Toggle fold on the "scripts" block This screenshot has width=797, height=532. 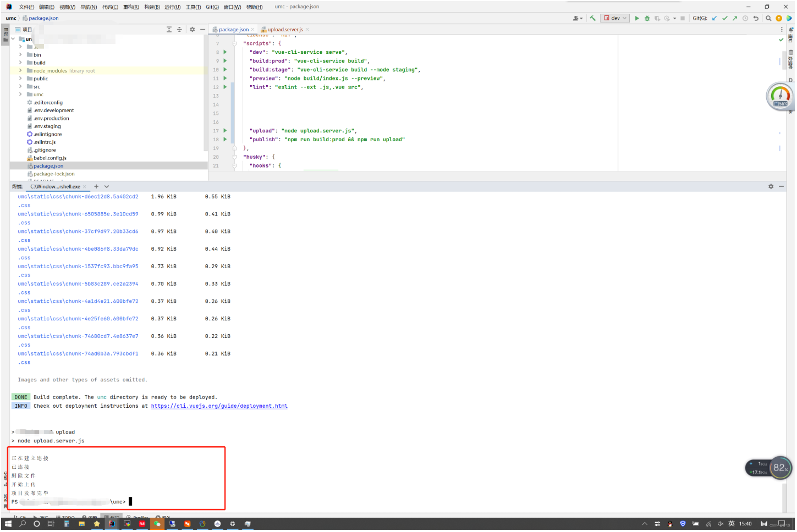[x=234, y=43]
